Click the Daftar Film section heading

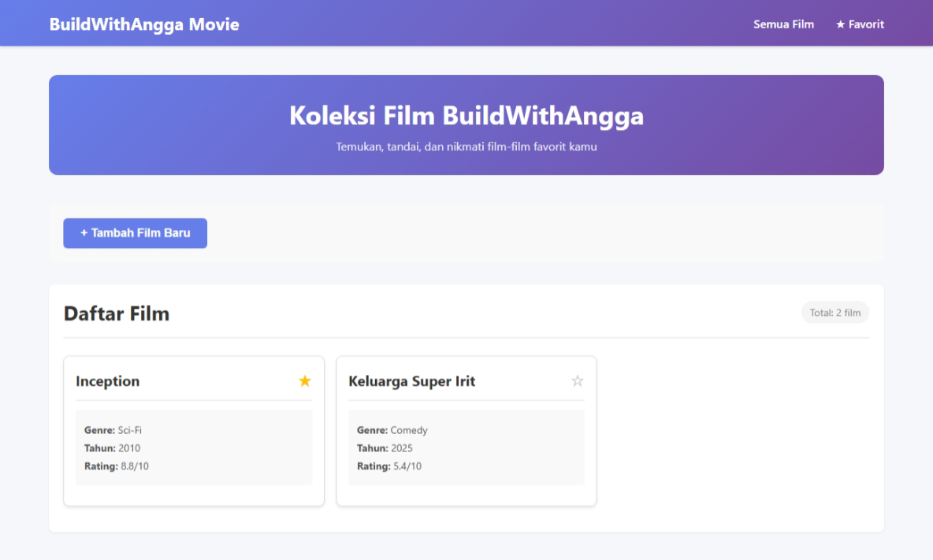click(x=117, y=313)
